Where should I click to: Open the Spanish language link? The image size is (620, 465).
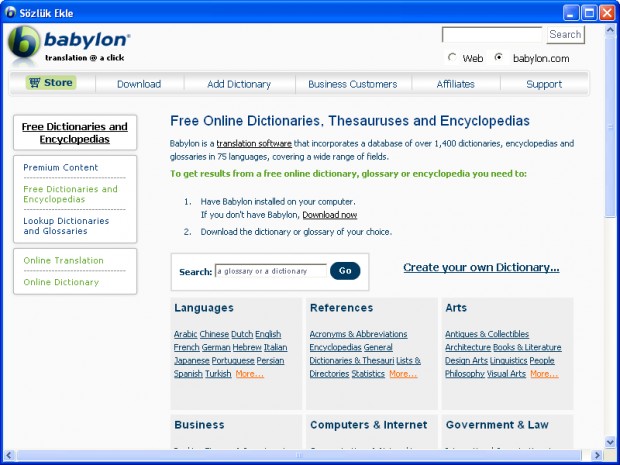(188, 374)
